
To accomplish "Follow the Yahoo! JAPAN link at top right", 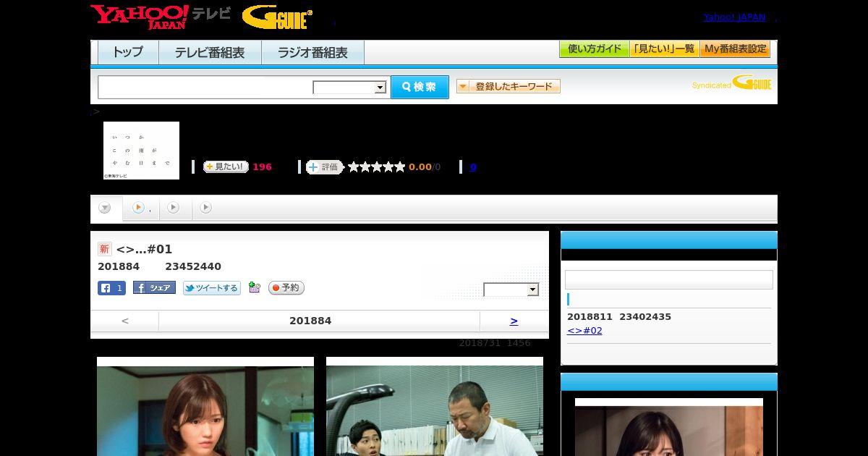I will (x=734, y=17).
